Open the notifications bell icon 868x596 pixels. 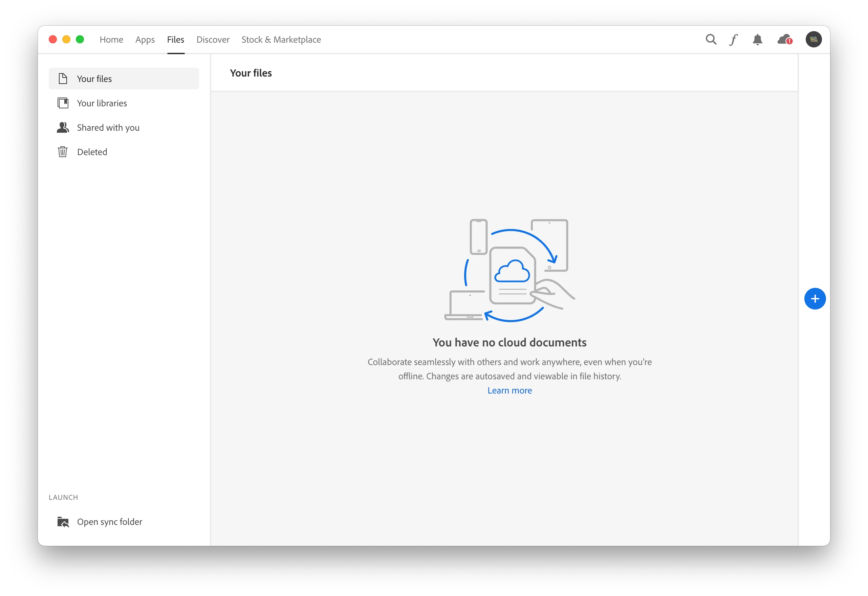point(757,40)
